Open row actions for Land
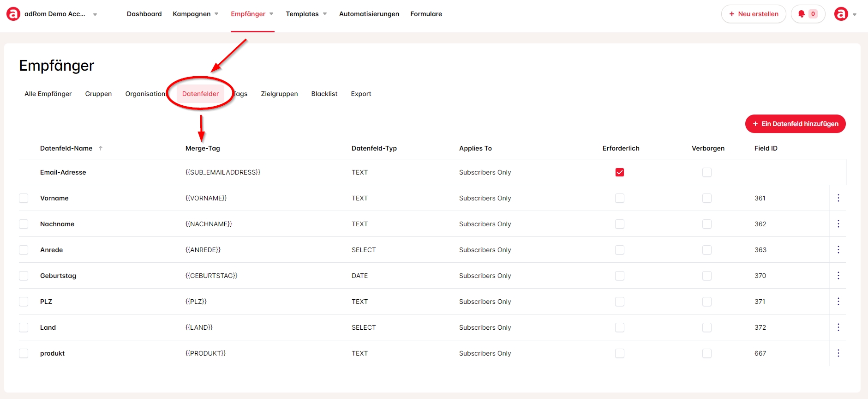 coord(838,327)
